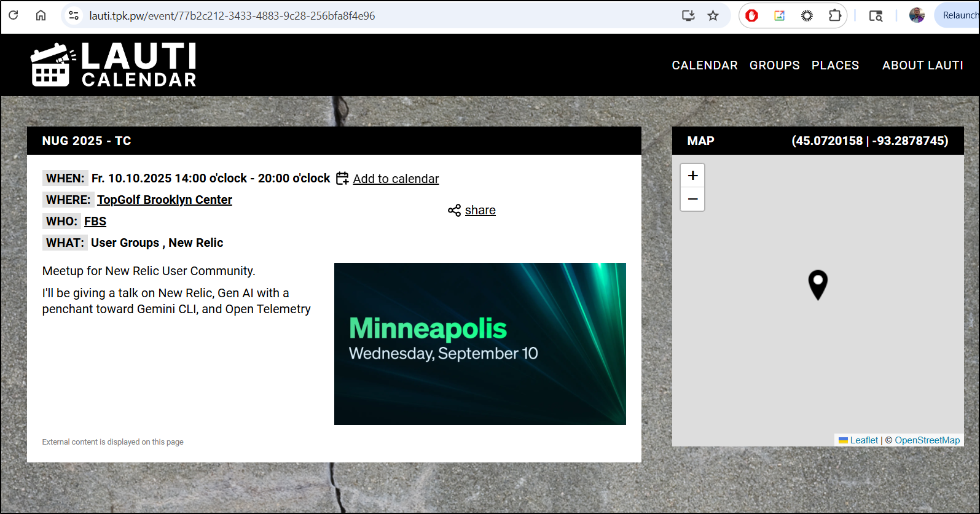This screenshot has height=514, width=980.
Task: Click External content is displayed notice text
Action: pos(113,442)
